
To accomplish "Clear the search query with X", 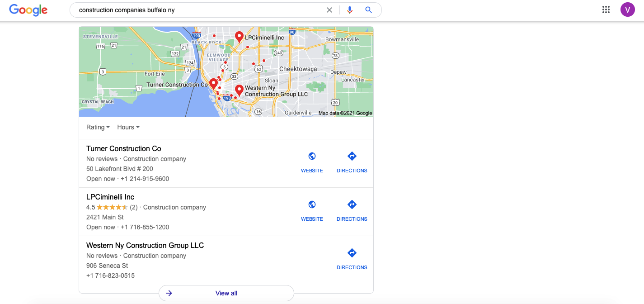I will [x=329, y=10].
